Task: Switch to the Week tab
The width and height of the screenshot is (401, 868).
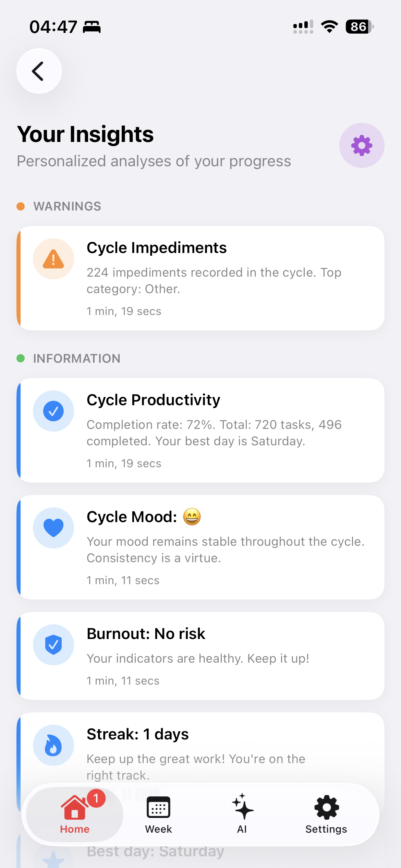Action: coord(158,814)
